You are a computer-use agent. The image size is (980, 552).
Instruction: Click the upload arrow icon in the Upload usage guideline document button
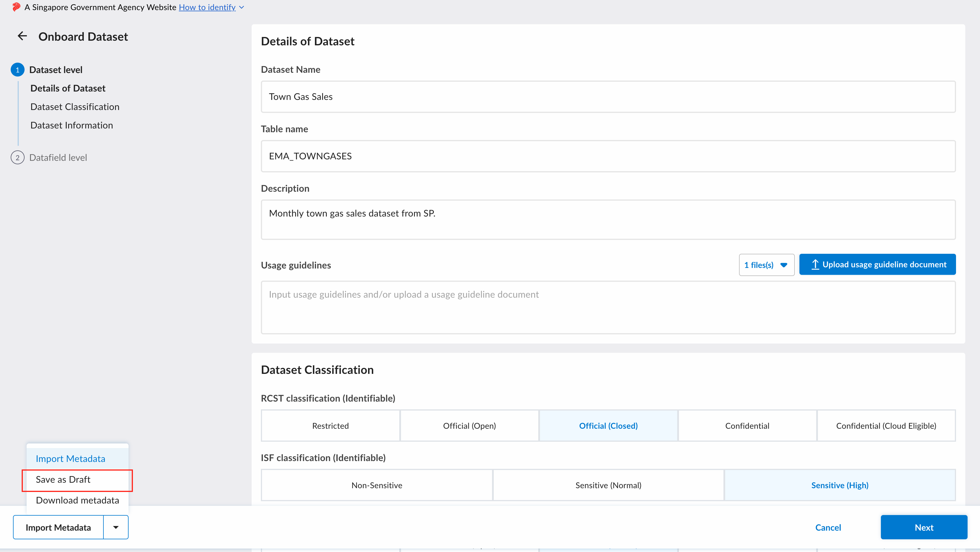click(x=815, y=264)
